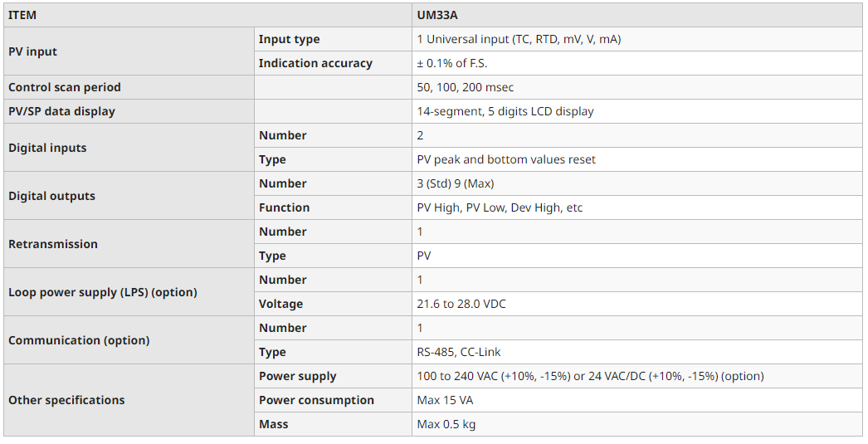Click the ITEM header cell
Viewport: 868px width, 444px height.
click(x=22, y=15)
